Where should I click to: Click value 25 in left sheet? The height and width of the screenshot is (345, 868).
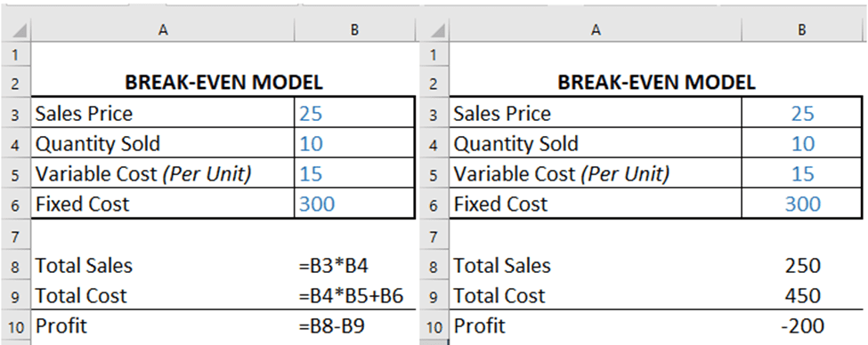[311, 114]
